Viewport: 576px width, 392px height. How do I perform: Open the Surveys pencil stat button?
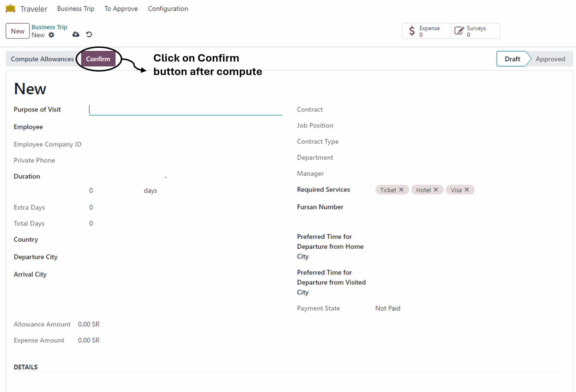[475, 31]
